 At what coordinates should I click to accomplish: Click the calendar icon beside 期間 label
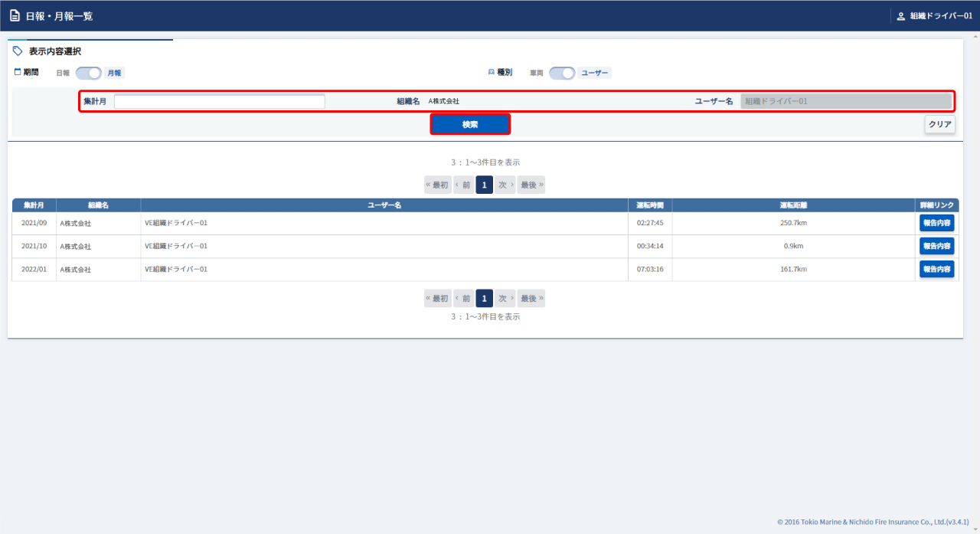18,72
